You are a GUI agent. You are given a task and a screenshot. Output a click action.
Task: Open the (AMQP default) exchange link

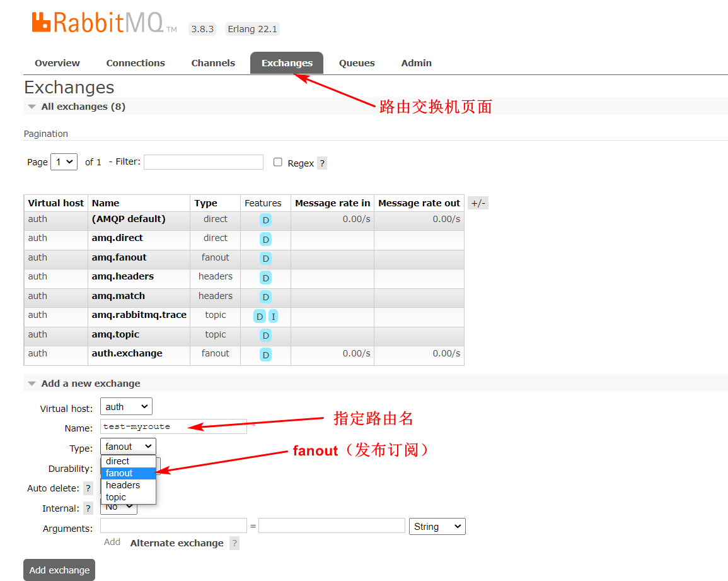[x=129, y=219]
